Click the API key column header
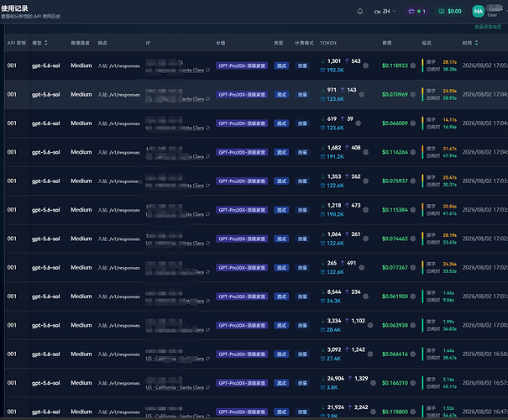This screenshot has height=420, width=508. tap(17, 43)
